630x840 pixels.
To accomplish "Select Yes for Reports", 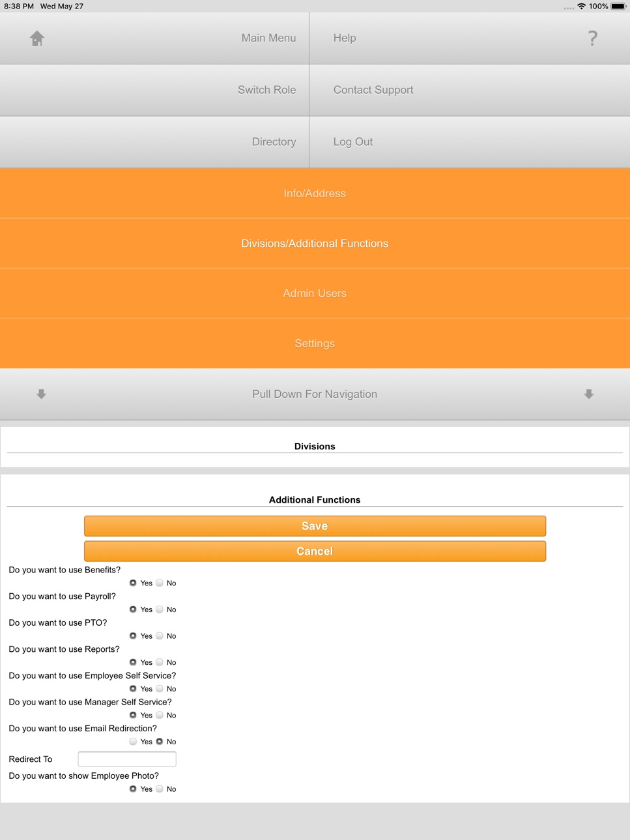I will [133, 662].
